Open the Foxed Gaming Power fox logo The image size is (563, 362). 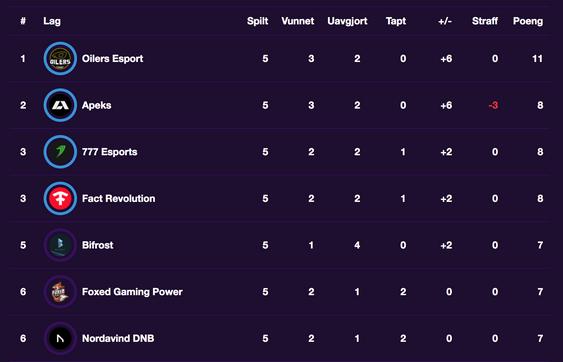click(x=60, y=292)
